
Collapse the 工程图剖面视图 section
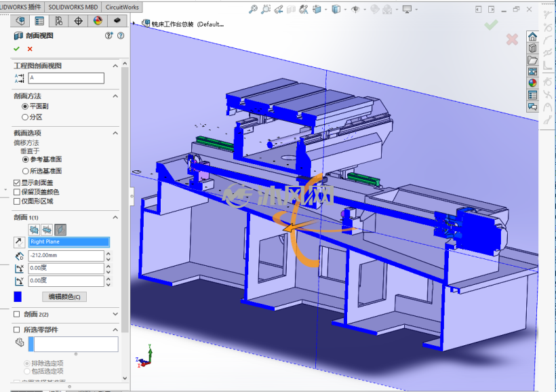point(115,66)
